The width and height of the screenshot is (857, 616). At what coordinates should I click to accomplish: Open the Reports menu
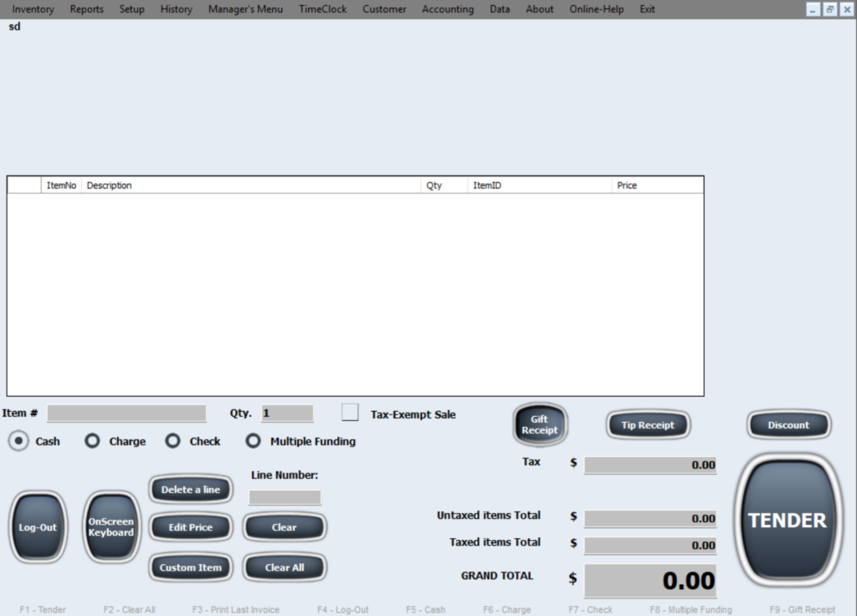click(86, 9)
